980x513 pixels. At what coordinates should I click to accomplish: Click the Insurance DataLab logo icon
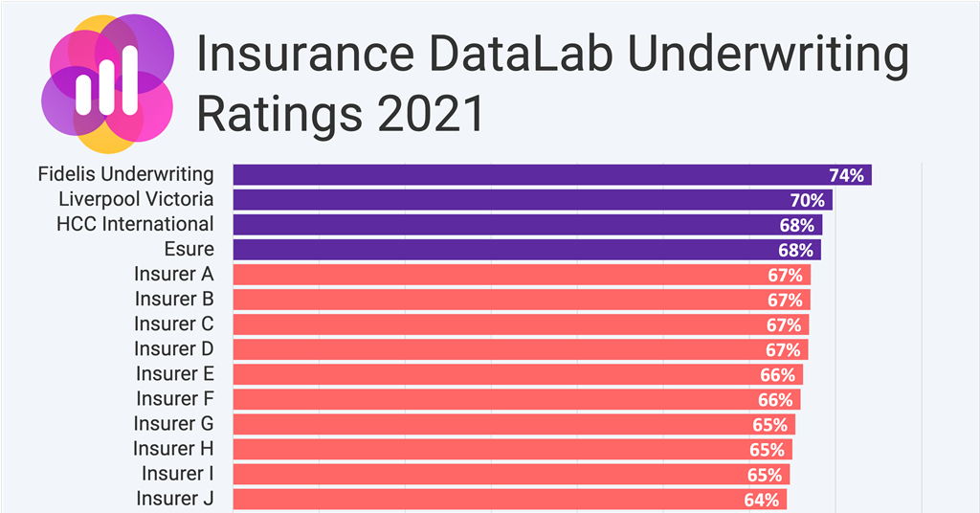[x=106, y=82]
